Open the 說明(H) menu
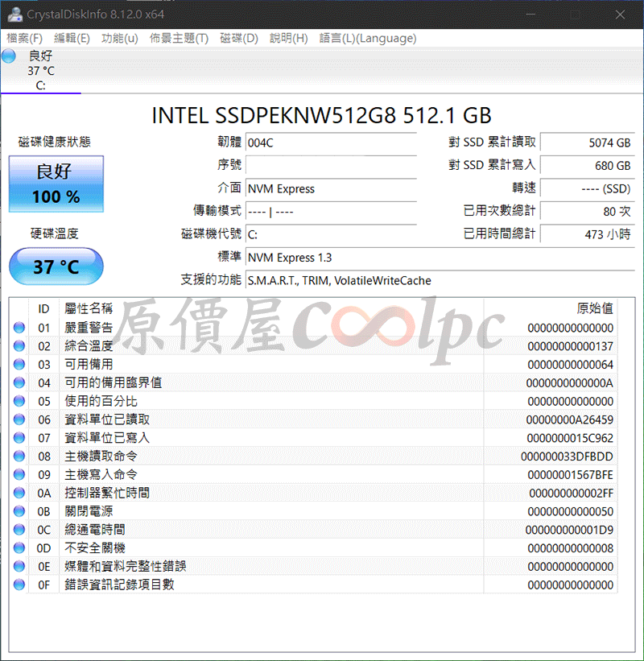 click(289, 39)
